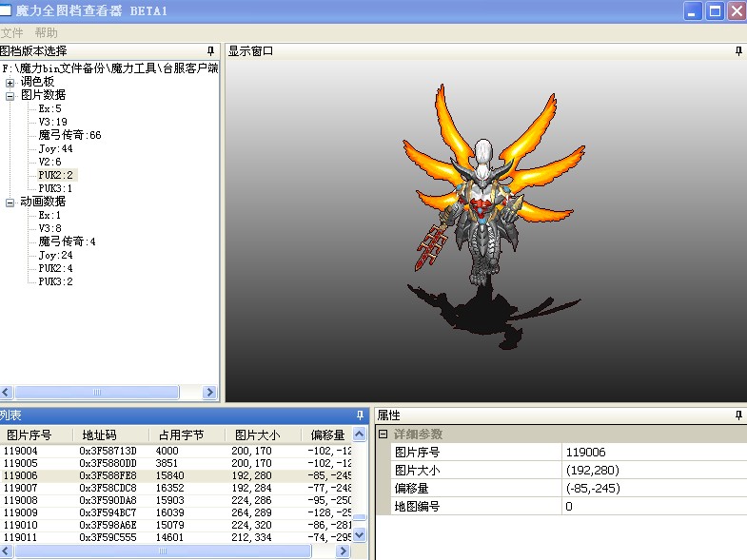Click the pin icon on 显示窗口 panel

(x=738, y=51)
